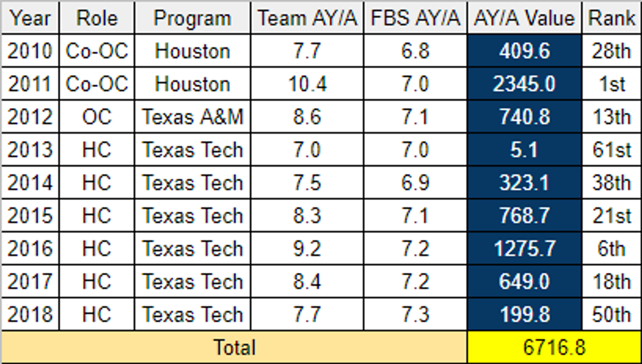The width and height of the screenshot is (642, 364).
Task: Select the 2010 year cell
Action: point(30,51)
